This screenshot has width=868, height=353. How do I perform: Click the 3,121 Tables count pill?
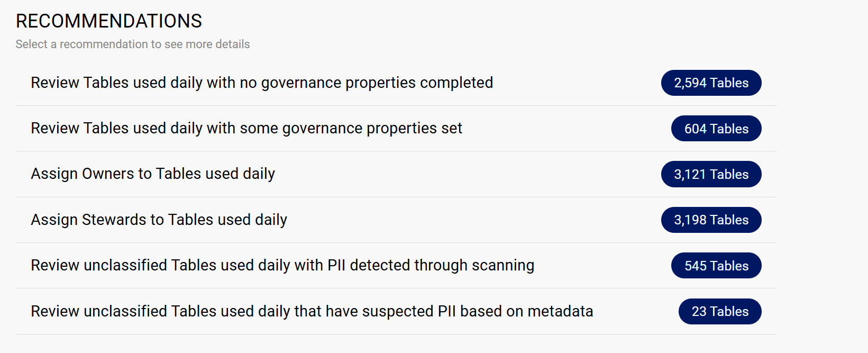[x=711, y=174]
